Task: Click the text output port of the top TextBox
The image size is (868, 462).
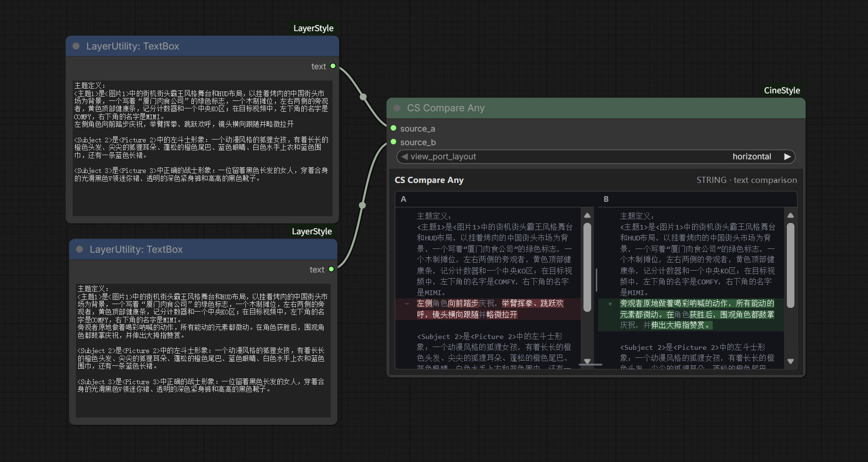Action: (x=333, y=66)
